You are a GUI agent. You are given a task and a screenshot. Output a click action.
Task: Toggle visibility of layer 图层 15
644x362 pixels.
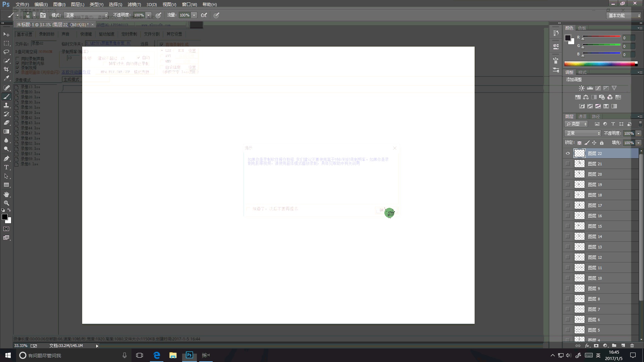[568, 226]
